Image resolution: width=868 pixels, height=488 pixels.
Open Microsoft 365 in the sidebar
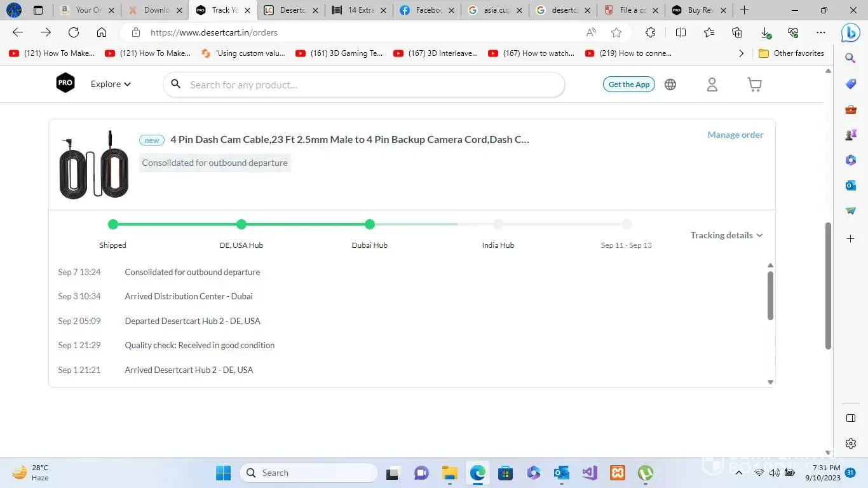click(851, 160)
